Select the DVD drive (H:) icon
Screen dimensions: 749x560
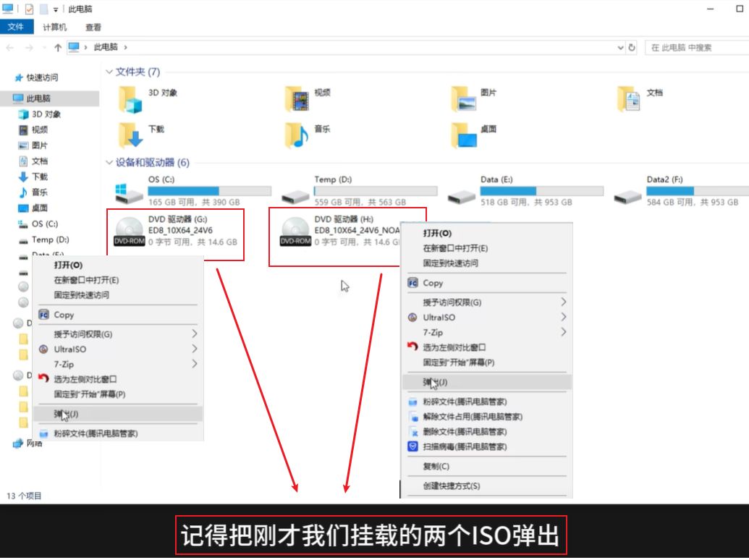[295, 232]
